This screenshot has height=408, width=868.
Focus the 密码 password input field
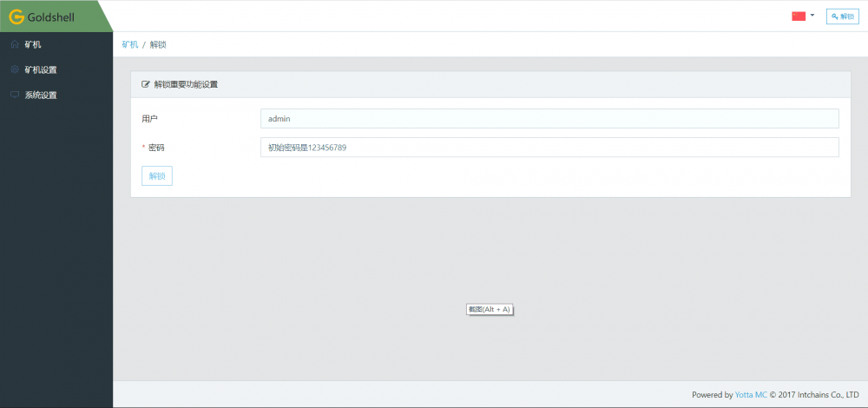549,148
